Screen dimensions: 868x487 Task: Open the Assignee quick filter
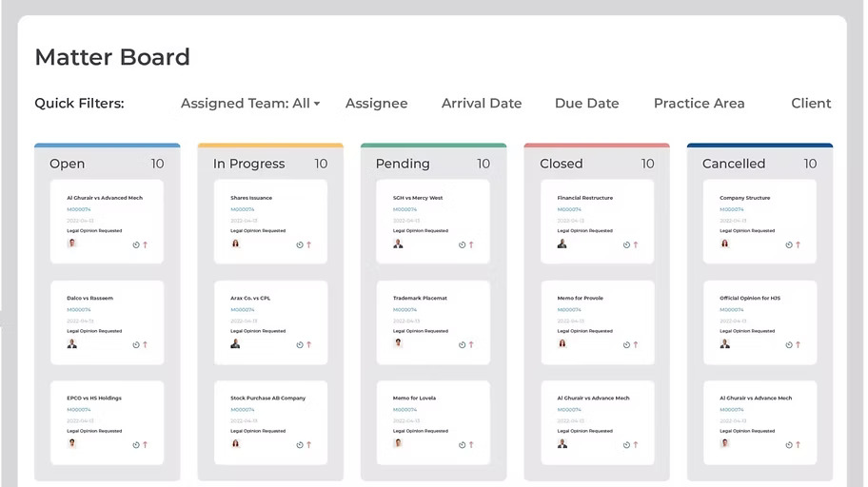point(376,103)
